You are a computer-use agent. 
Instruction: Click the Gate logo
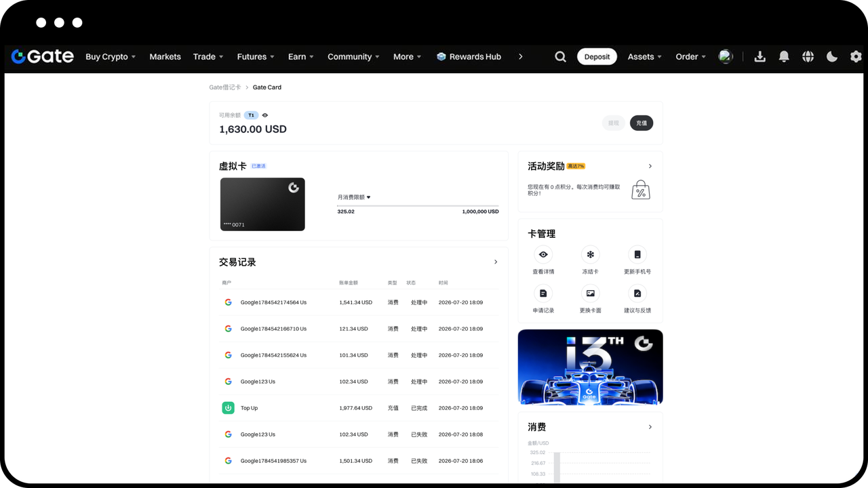42,56
